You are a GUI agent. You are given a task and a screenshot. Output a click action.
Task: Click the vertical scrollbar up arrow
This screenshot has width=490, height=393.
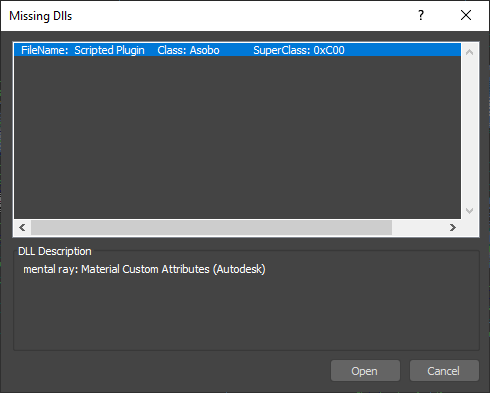470,52
